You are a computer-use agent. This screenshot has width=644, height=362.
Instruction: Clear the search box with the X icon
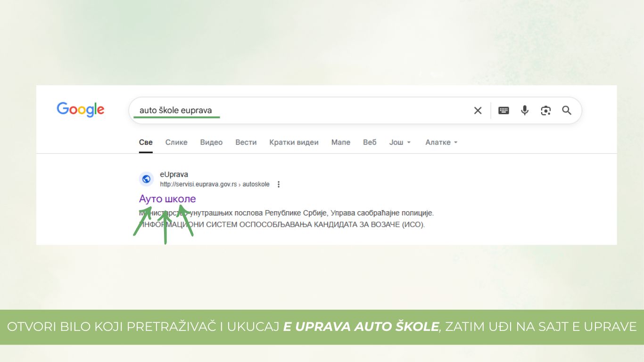478,110
